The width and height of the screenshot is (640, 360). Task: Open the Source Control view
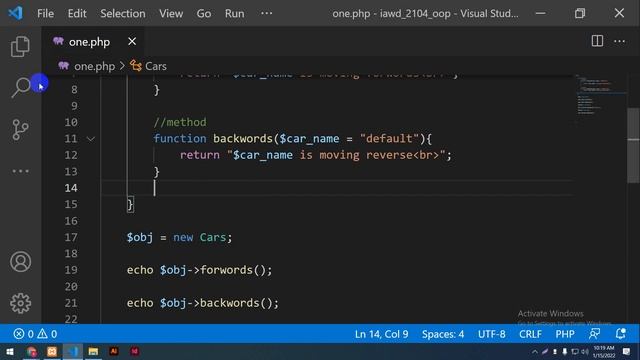tap(20, 129)
